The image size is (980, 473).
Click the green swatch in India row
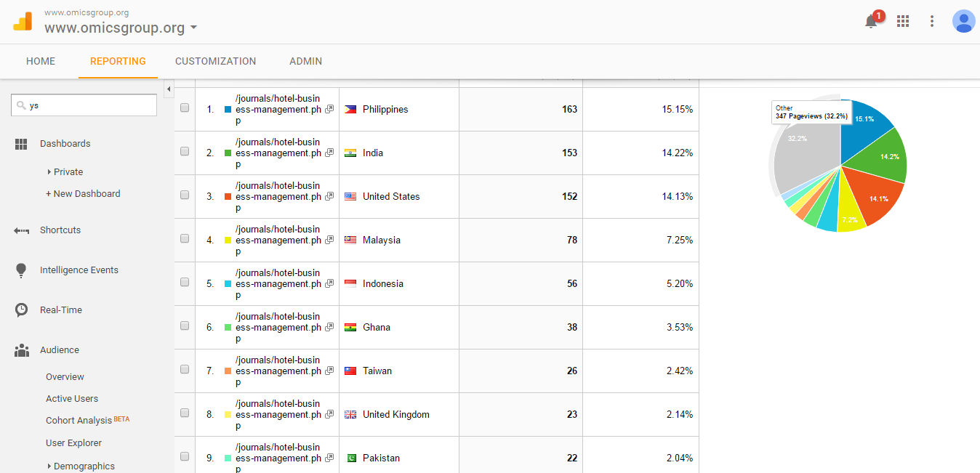[228, 153]
